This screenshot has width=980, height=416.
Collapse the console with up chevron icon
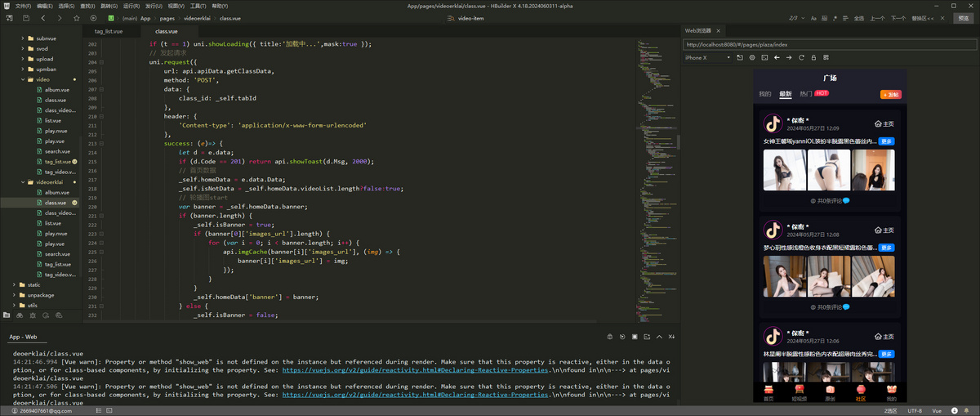[x=659, y=337]
